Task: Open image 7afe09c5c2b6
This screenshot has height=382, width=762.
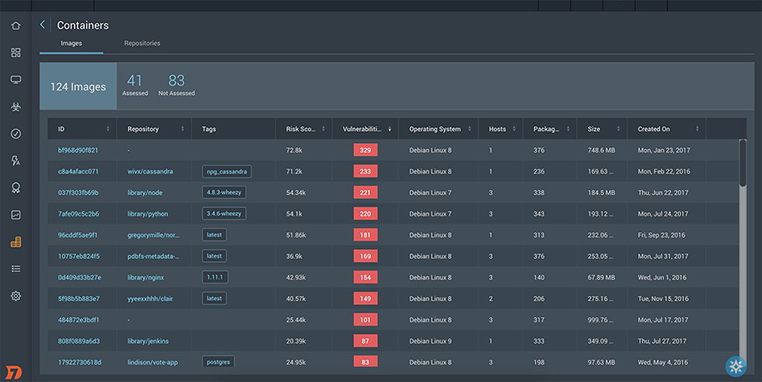Action: pyautogui.click(x=78, y=214)
